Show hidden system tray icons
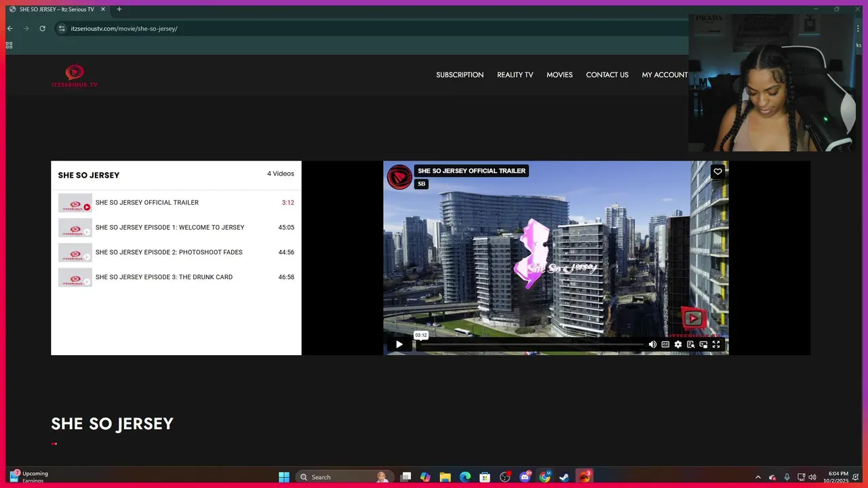868x488 pixels. (x=758, y=477)
